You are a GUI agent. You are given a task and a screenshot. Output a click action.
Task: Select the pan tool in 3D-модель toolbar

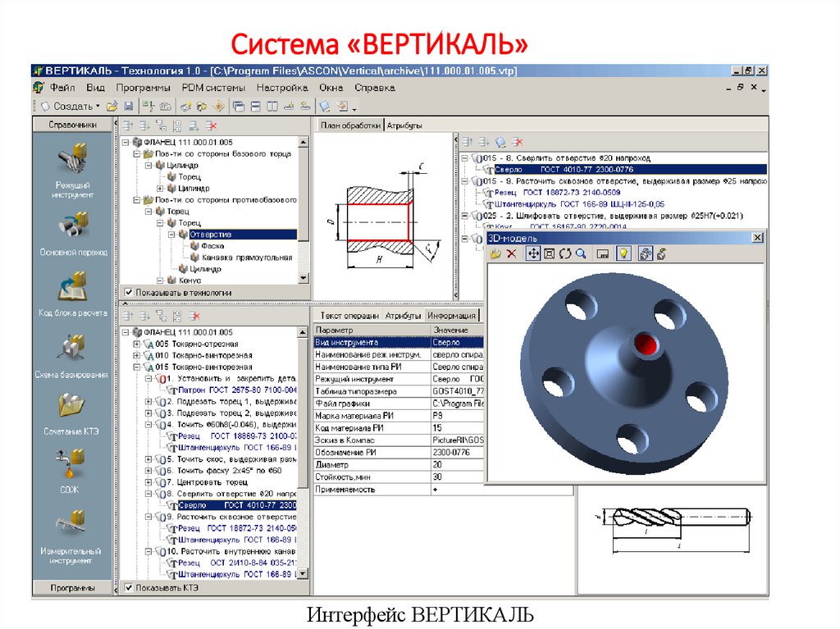[x=533, y=254]
